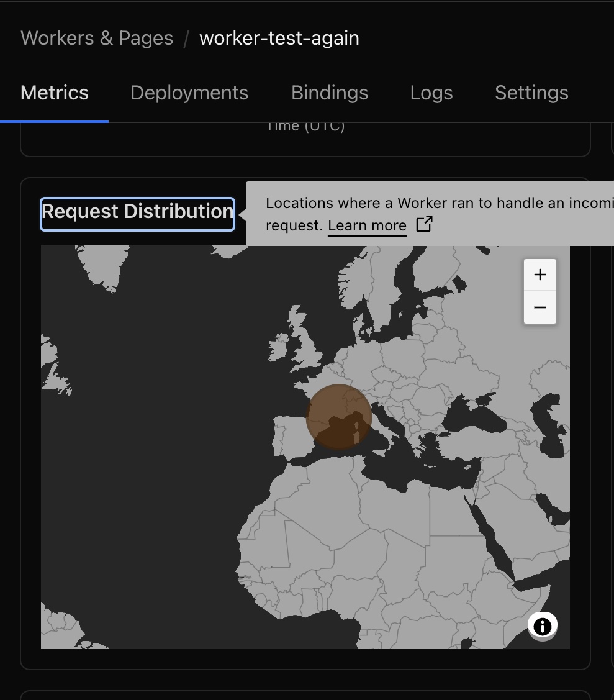This screenshot has height=700, width=614.
Task: Zoom out of the request distribution map
Action: [x=540, y=307]
